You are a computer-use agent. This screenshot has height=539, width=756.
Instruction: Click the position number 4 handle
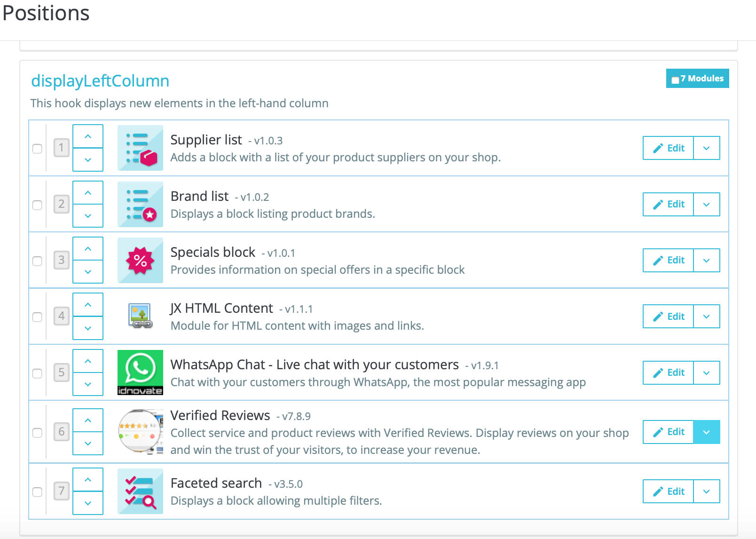tap(62, 316)
